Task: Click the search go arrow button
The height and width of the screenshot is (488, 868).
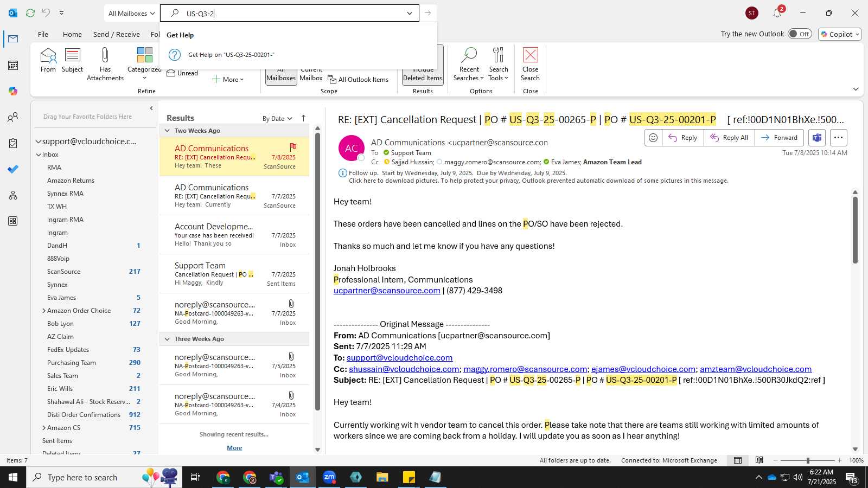Action: (x=428, y=13)
